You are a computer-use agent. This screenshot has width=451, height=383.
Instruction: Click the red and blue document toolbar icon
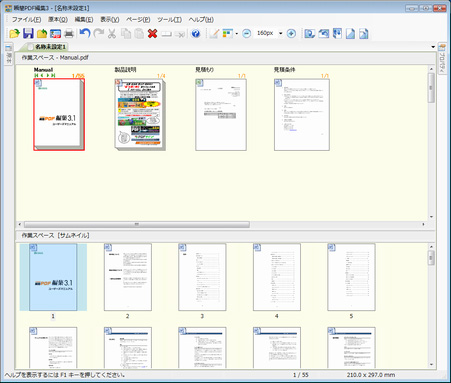[55, 33]
